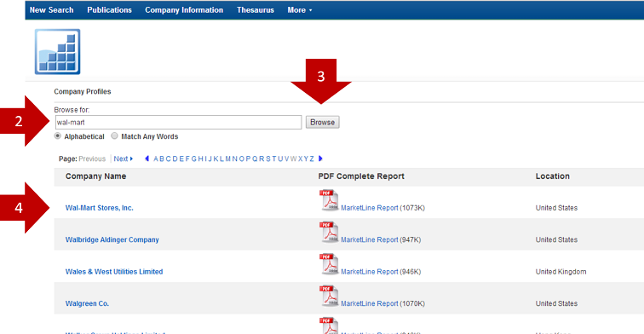Open the Publications menu item
The width and height of the screenshot is (644, 334).
pyautogui.click(x=109, y=10)
